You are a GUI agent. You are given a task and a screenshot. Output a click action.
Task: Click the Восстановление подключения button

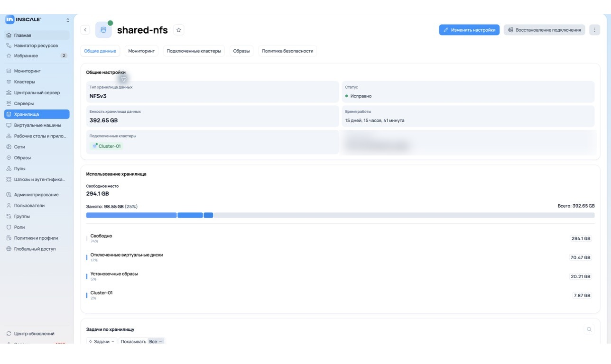pyautogui.click(x=544, y=30)
